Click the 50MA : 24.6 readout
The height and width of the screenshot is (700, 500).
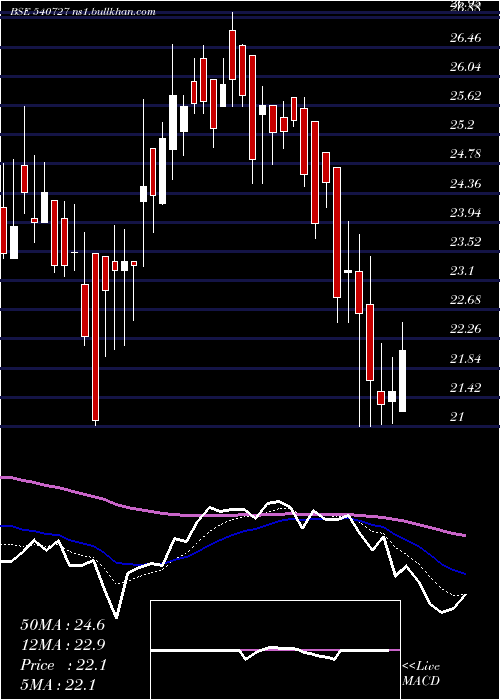pos(62,625)
